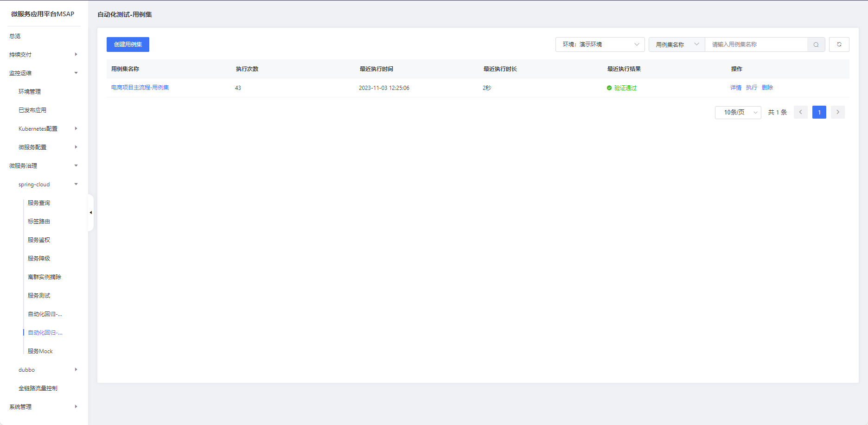Open the 环境 演示环境 dropdown

coord(600,44)
